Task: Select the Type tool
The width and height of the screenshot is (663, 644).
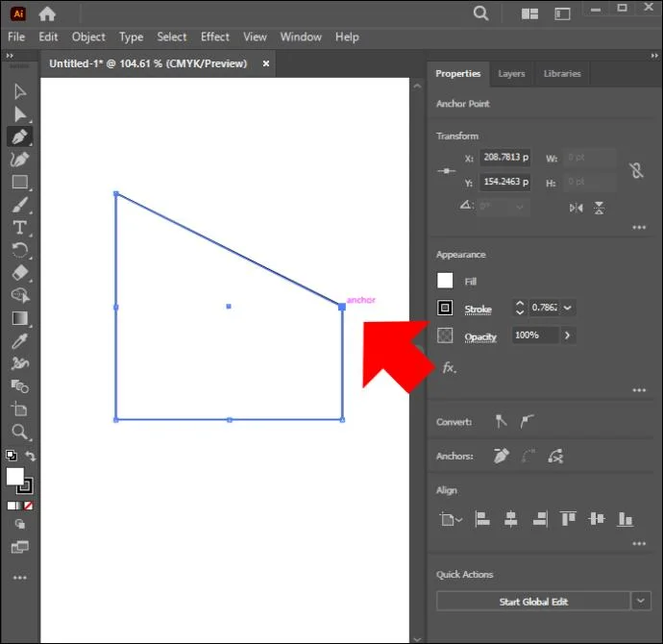Action: (x=19, y=228)
